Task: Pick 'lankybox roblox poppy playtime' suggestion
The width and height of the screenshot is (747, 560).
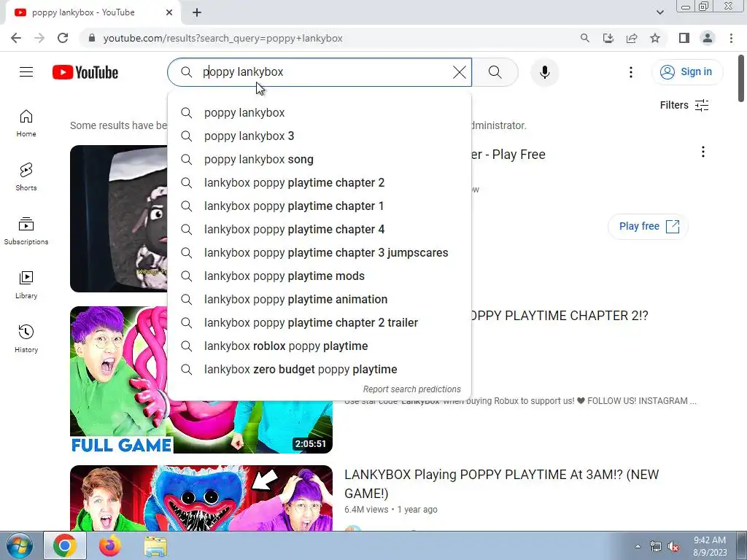Action: (x=320, y=346)
